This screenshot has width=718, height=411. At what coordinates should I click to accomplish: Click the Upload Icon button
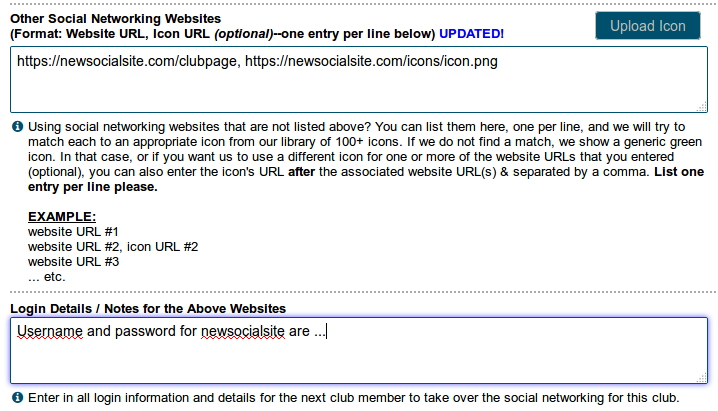tap(647, 26)
